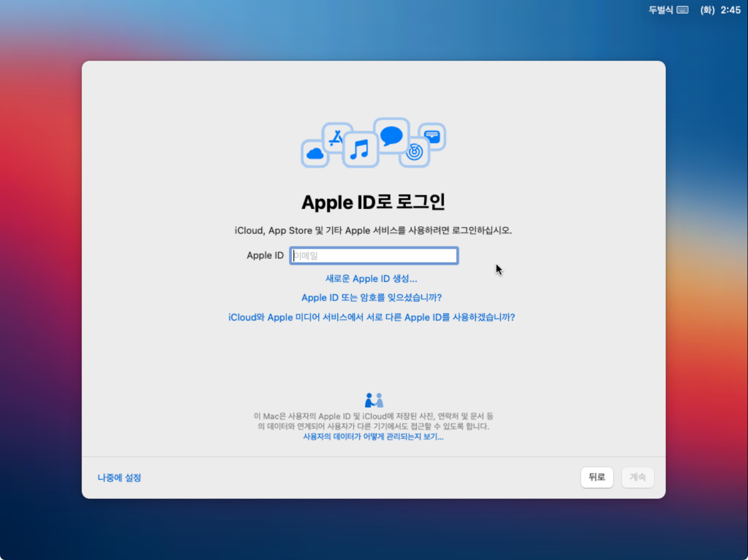Open the 두벌식 input menu
Image resolution: width=748 pixels, height=560 pixels.
click(x=661, y=10)
